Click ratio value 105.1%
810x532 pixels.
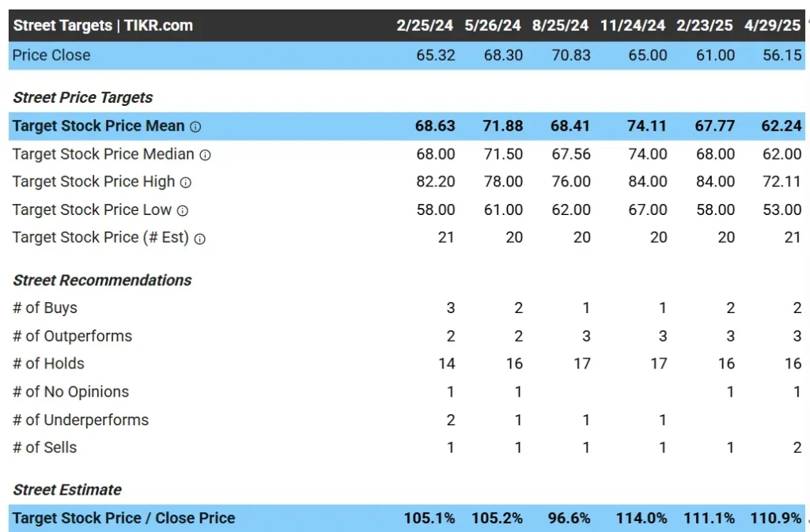tap(430, 518)
